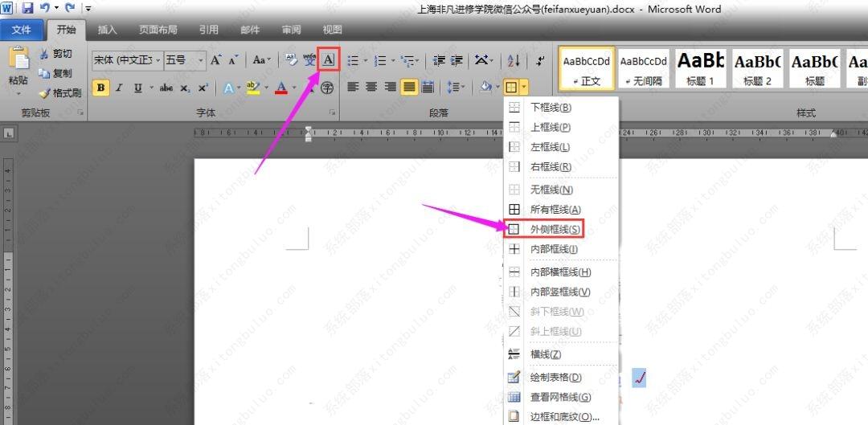Select 下框线(B) bottom border
Screen dimensions: 868x425
(x=561, y=108)
